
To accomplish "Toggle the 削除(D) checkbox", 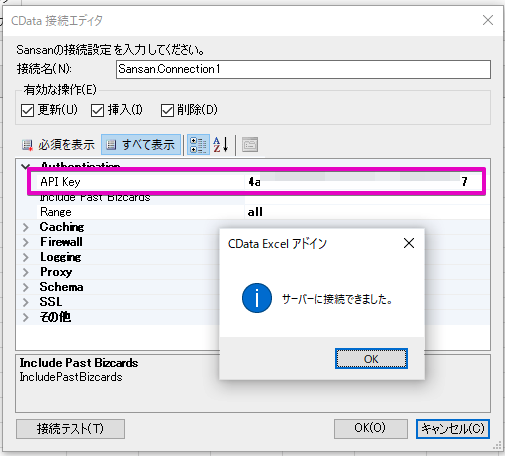I will [167, 110].
